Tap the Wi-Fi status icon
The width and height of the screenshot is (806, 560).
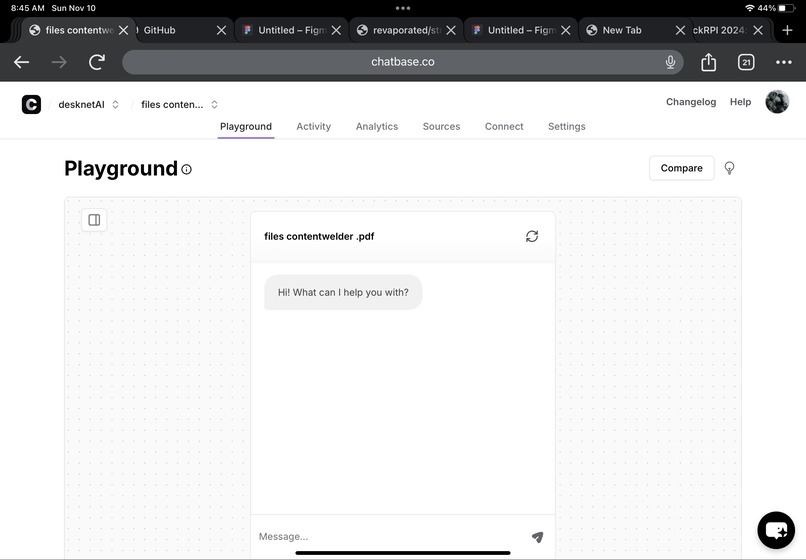[x=749, y=8]
